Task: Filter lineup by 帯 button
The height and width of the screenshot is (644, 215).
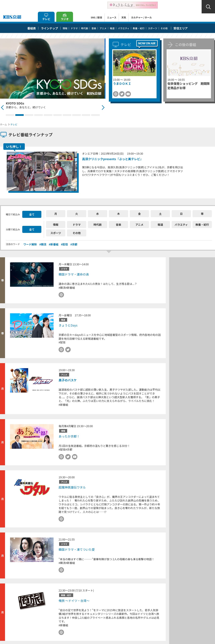Action: tap(202, 214)
